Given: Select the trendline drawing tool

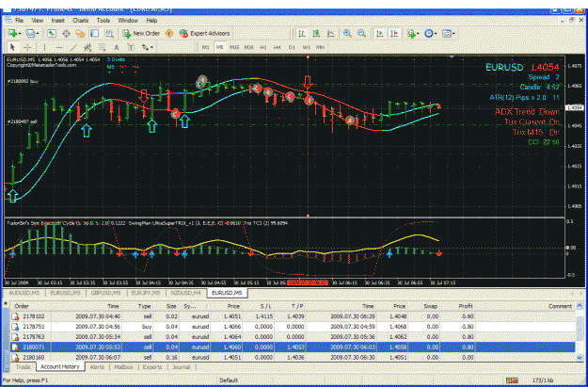Looking at the screenshot, I should 73,47.
